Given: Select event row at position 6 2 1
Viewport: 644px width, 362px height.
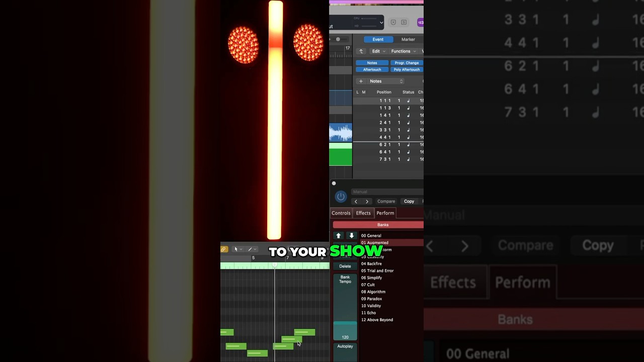Looking at the screenshot, I should pyautogui.click(x=388, y=145).
